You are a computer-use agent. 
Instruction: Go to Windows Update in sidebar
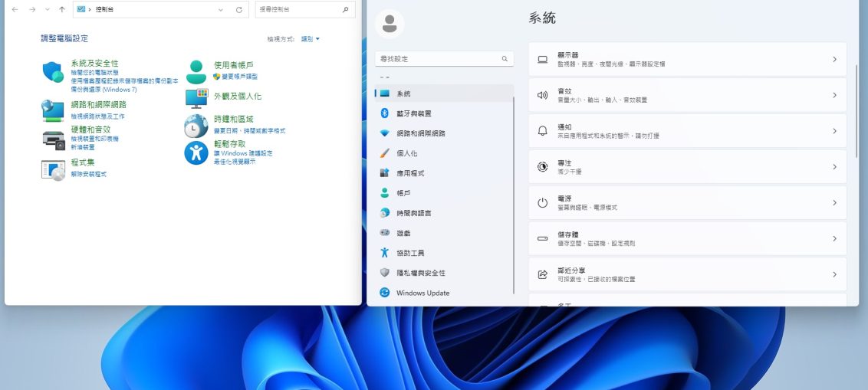pos(422,293)
